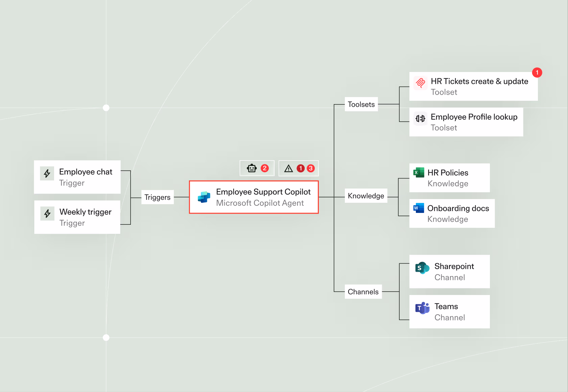Click the Employee chat lightning bolt icon
The image size is (568, 392).
tap(47, 173)
